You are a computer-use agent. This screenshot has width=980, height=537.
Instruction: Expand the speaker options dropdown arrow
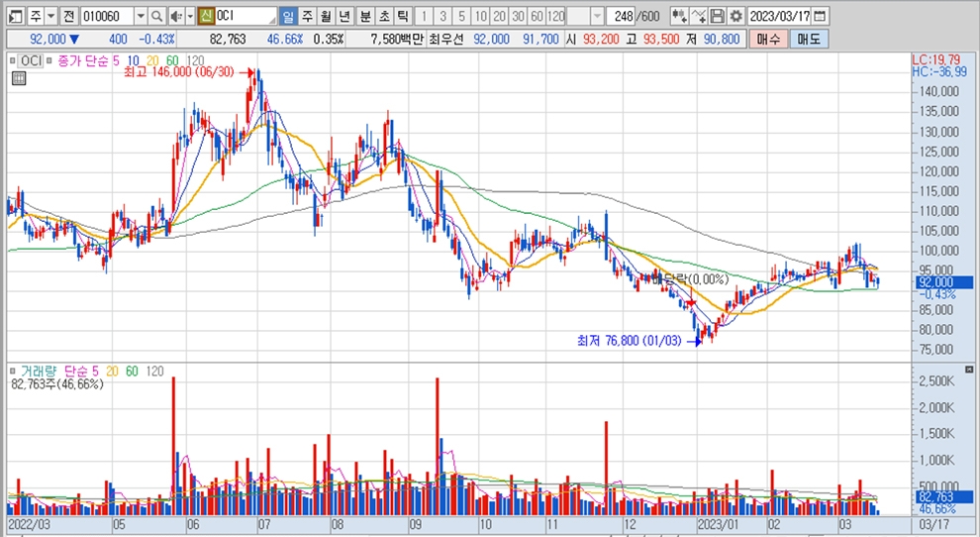191,16
